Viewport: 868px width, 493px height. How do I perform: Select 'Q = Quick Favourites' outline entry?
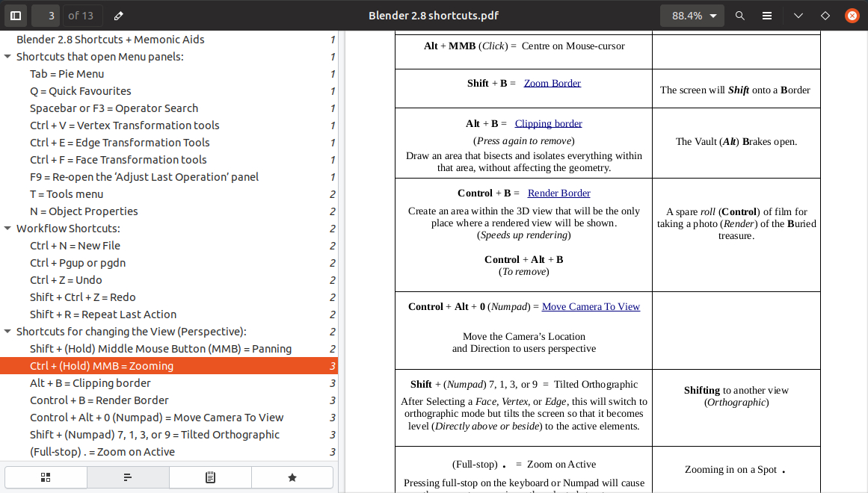point(169,90)
